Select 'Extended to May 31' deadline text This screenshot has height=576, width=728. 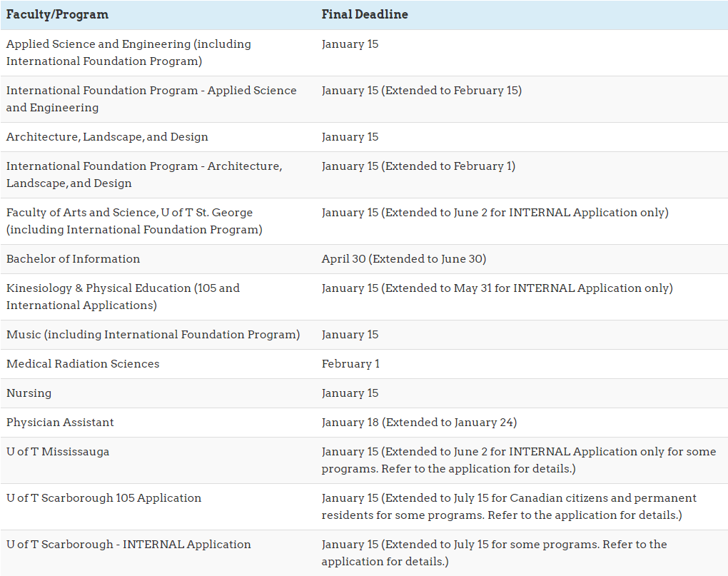pyautogui.click(x=438, y=288)
